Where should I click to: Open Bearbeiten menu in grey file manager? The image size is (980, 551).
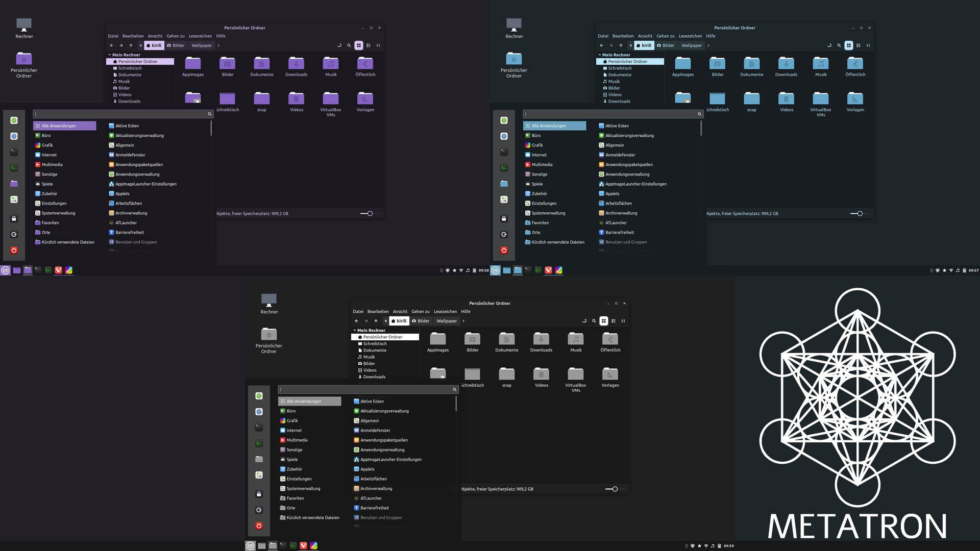(378, 312)
